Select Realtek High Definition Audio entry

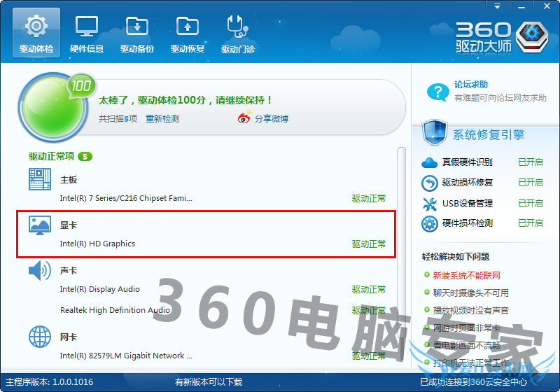[115, 310]
